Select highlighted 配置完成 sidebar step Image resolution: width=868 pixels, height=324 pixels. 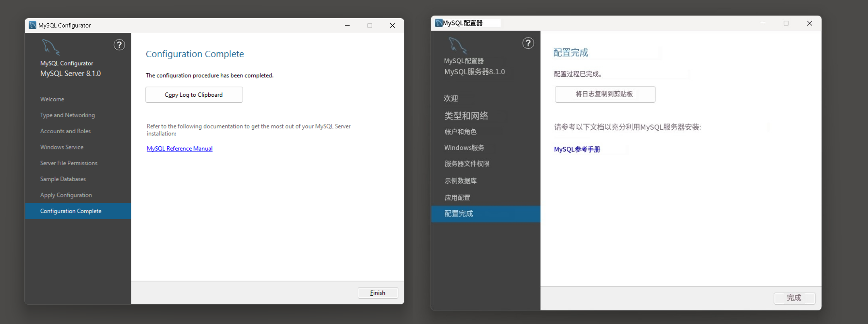(x=485, y=214)
